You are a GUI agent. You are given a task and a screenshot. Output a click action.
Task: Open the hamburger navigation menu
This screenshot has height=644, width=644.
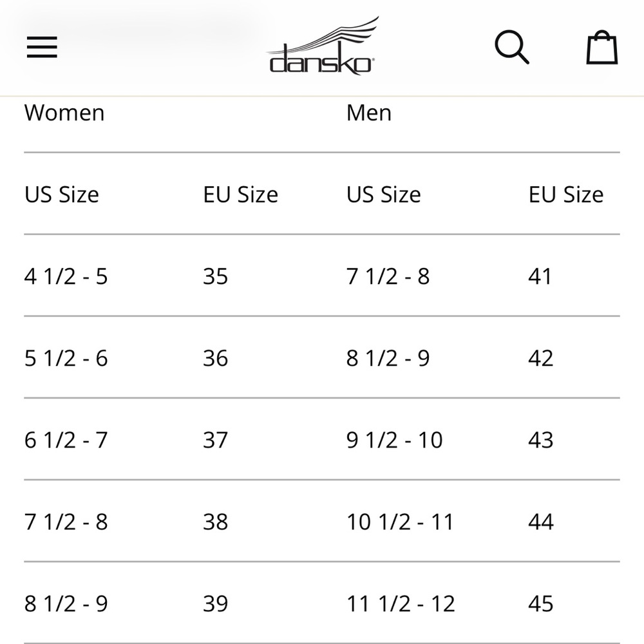click(x=42, y=47)
